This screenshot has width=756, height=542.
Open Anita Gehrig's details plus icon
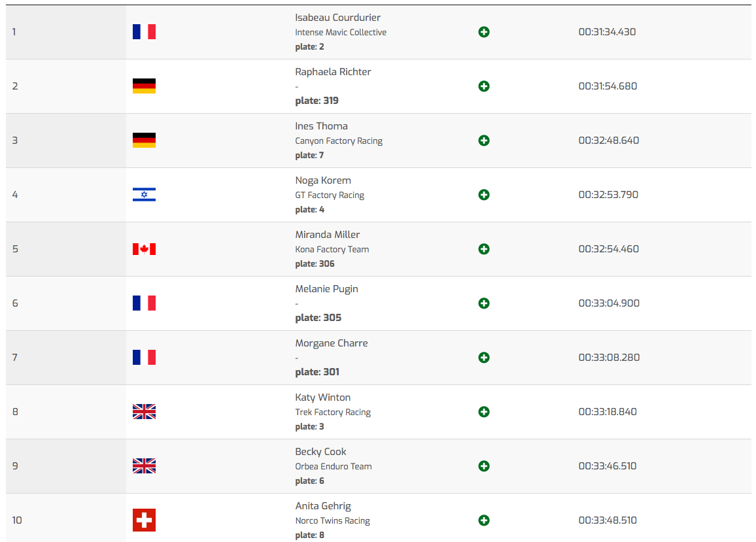(483, 520)
